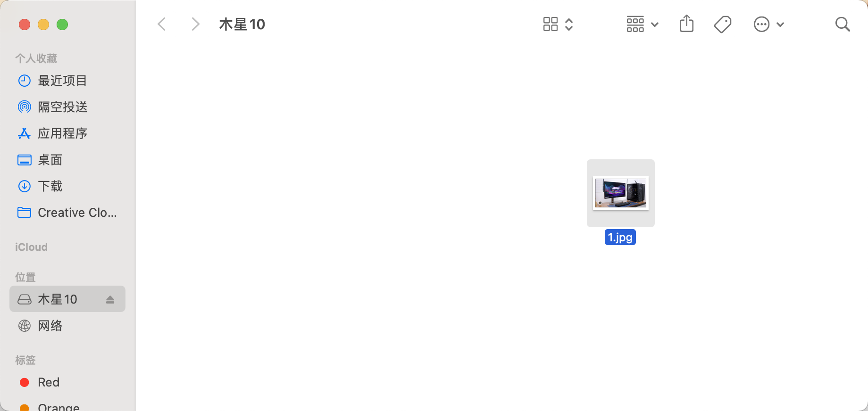
Task: Click the 1.jpg file name label
Action: (620, 237)
